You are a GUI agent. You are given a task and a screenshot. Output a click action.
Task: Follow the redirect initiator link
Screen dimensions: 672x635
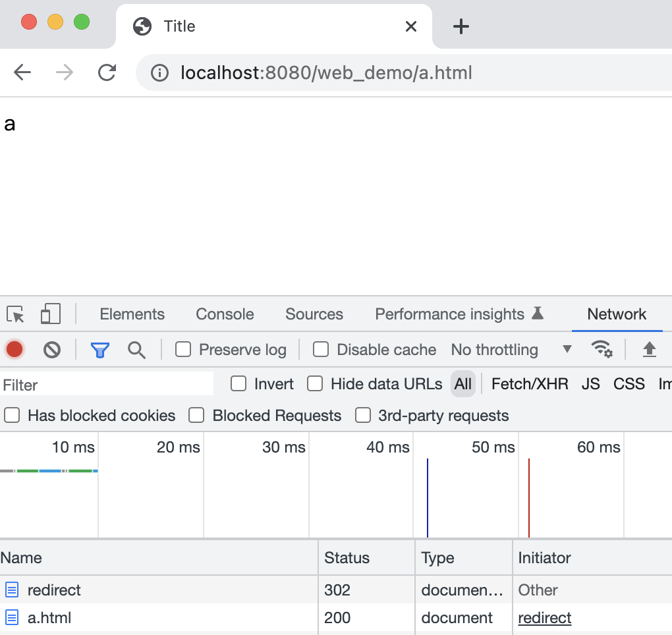[545, 618]
